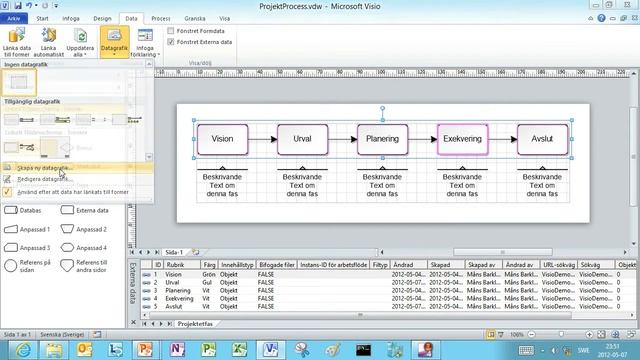Select the Urval process shape

pos(302,139)
